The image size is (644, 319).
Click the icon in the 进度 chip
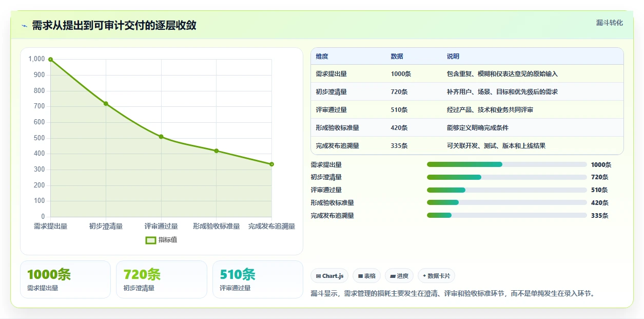(x=393, y=276)
